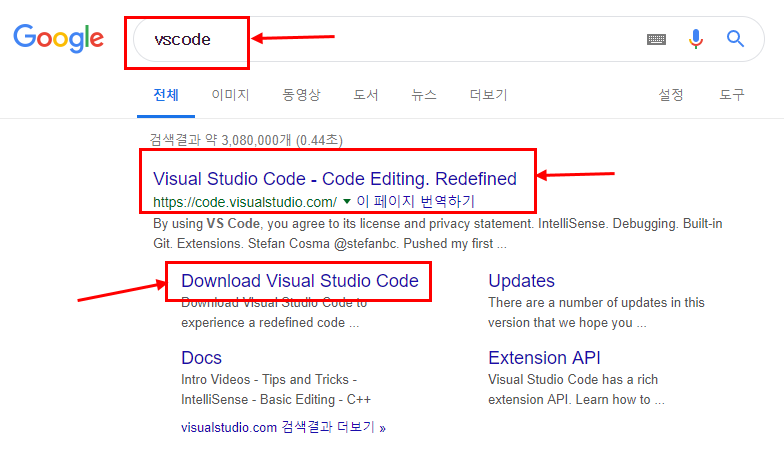
Task: Open the Extension API sitelink
Action: (x=544, y=358)
